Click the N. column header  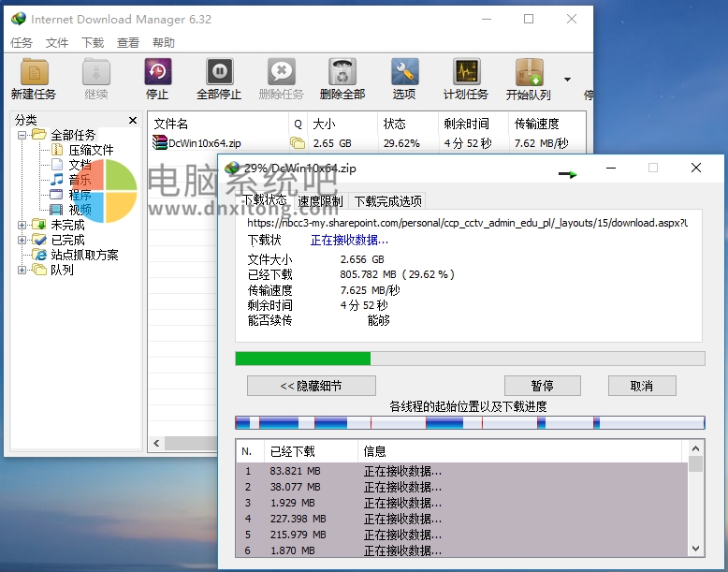coord(250,451)
